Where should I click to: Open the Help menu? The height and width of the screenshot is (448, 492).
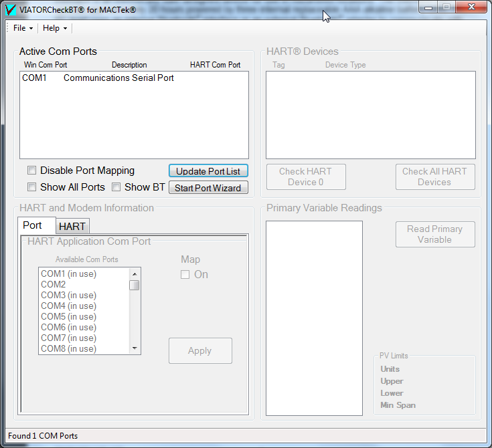[55, 28]
